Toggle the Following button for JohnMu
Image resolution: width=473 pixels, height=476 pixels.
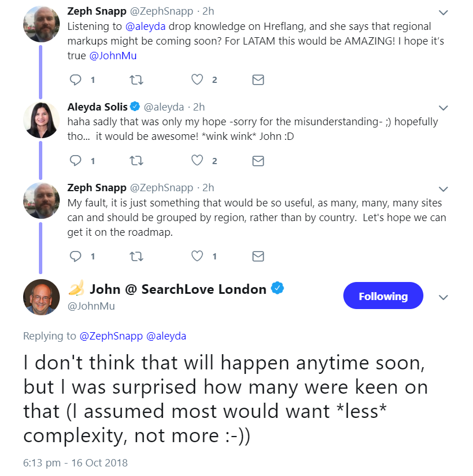coord(383,296)
